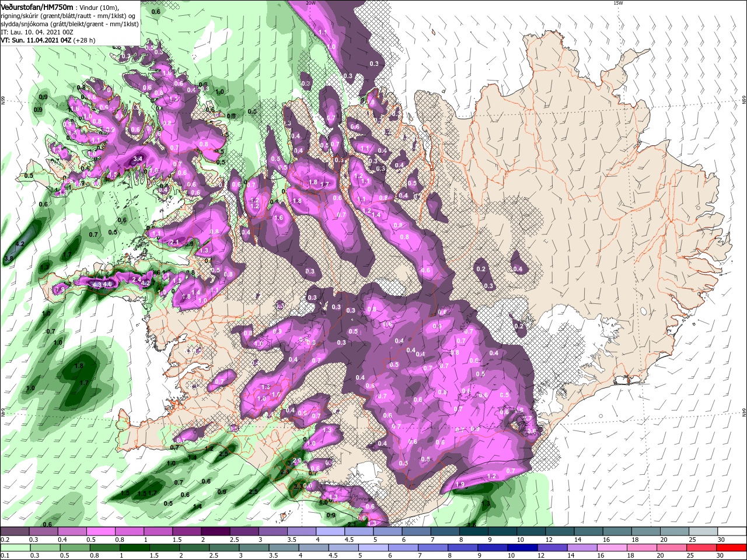Viewport: 747px width, 560px height.
Task: Select the 16–18 pink rain legend swatch
Action: click(x=611, y=548)
